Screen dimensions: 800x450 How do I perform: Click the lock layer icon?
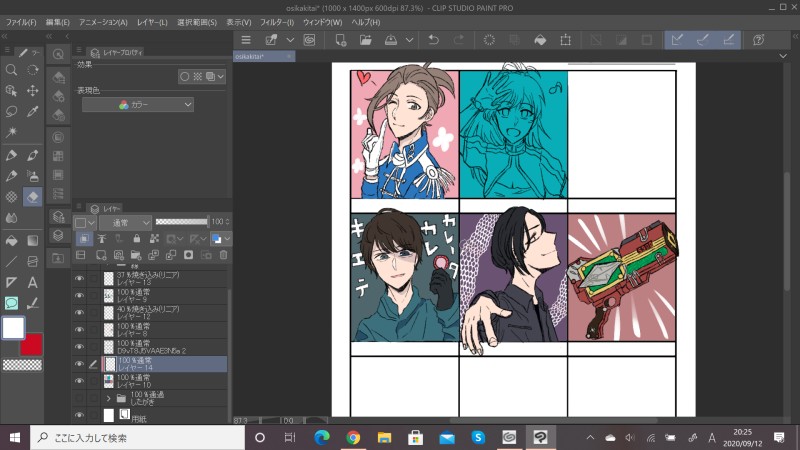click(137, 239)
